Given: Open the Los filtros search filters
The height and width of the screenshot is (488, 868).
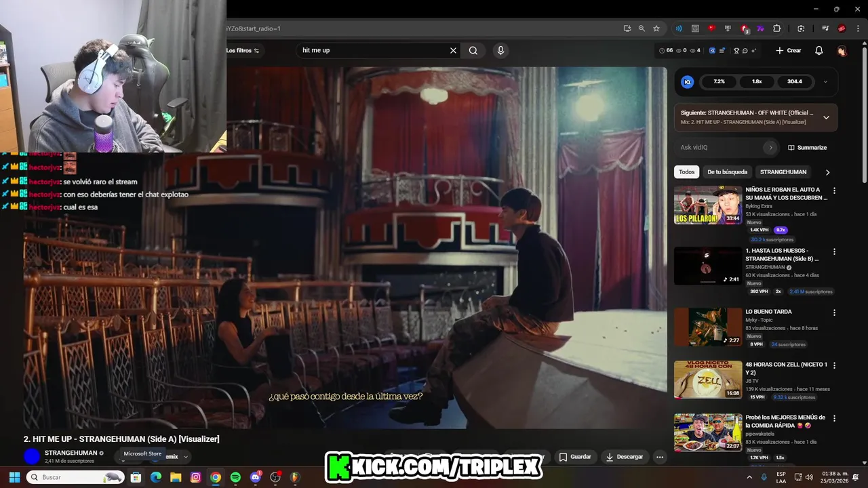Looking at the screenshot, I should pos(243,51).
